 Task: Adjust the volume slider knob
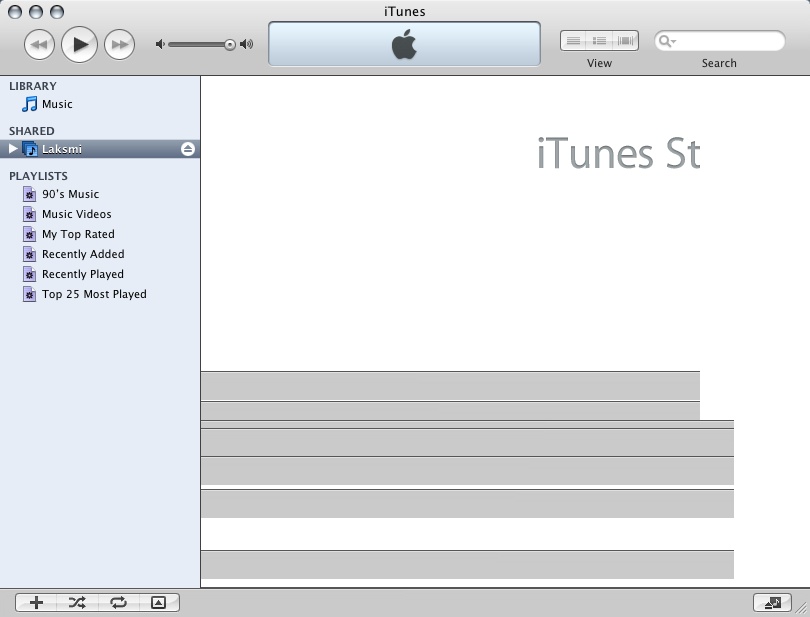pos(230,45)
